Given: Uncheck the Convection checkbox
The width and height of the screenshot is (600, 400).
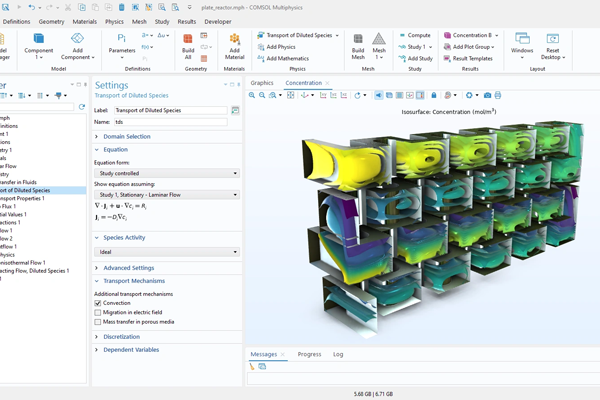Looking at the screenshot, I should 98,303.
